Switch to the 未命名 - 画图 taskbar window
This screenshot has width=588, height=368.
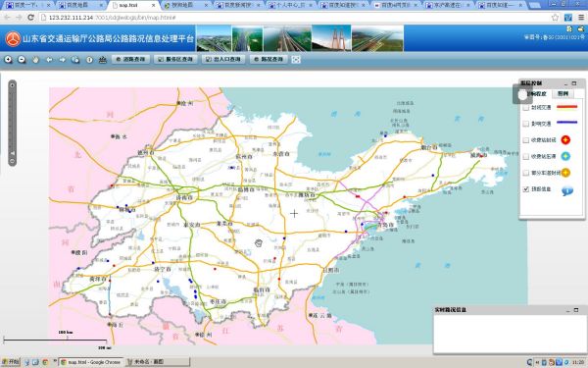click(158, 362)
